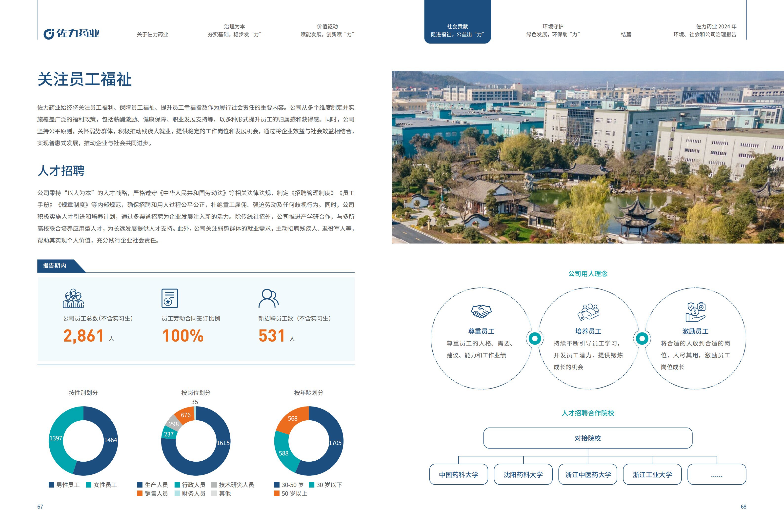The width and height of the screenshot is (784, 532).
Task: Click the 人才招聘合作院校 heading
Action: (x=588, y=413)
